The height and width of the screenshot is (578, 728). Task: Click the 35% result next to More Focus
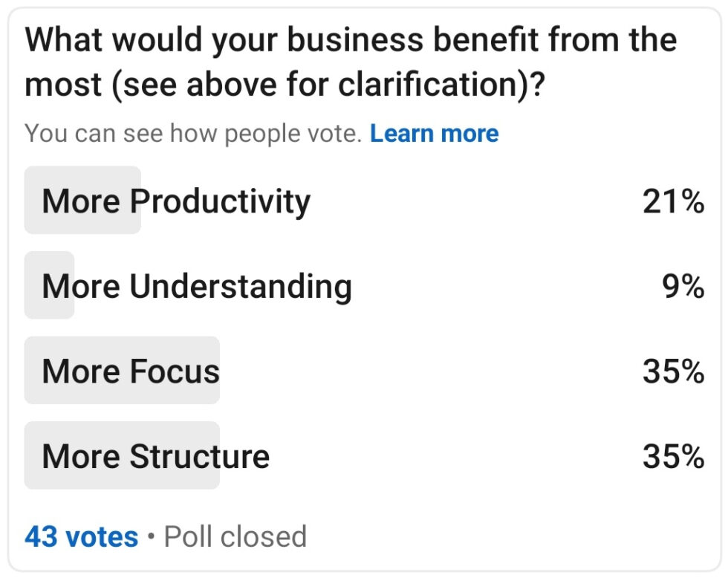[672, 371]
